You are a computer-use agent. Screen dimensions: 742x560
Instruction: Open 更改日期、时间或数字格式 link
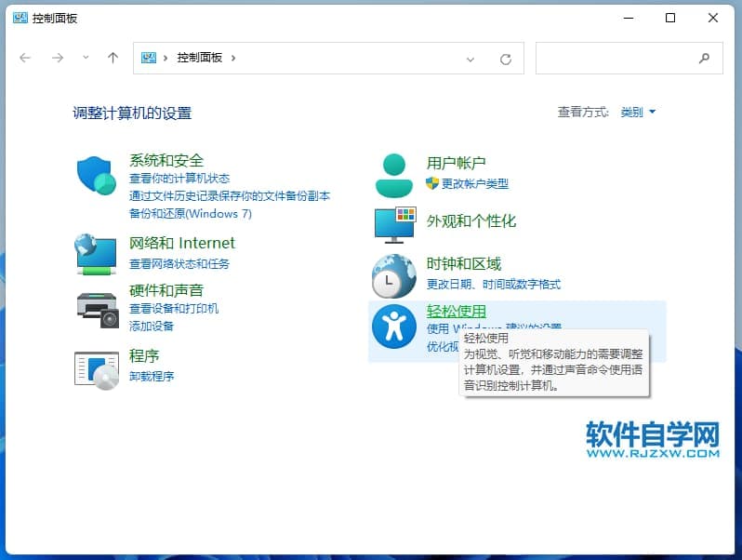coord(493,285)
